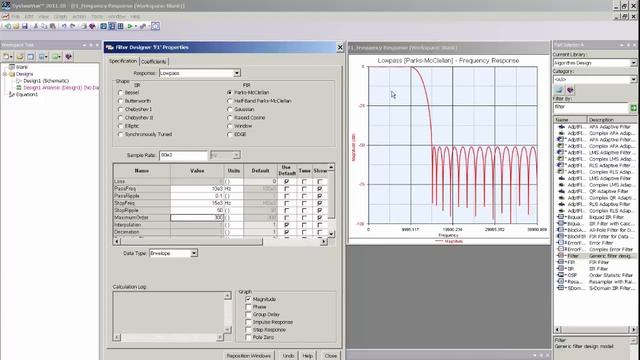The width and height of the screenshot is (640, 360).
Task: Open the Action menu
Action: pyautogui.click(x=79, y=16)
